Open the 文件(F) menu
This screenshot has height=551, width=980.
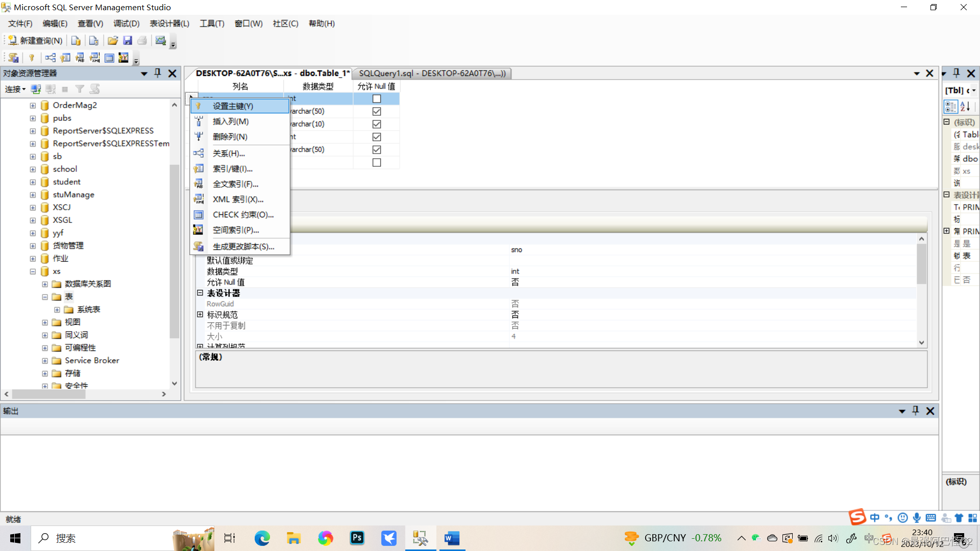pos(20,23)
